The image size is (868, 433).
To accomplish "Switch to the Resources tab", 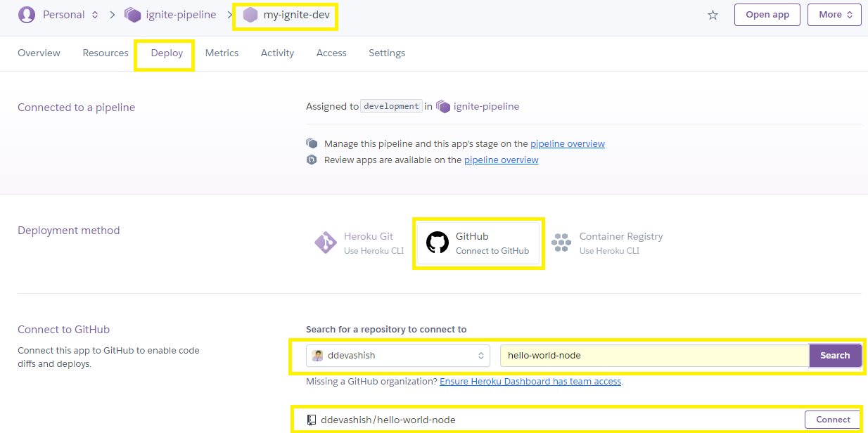I will tap(106, 53).
